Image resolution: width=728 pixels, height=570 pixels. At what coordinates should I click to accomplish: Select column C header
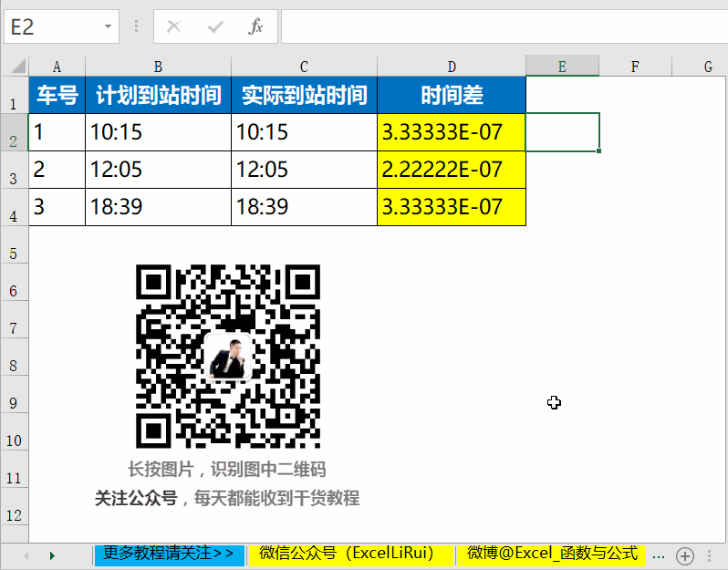(x=304, y=67)
